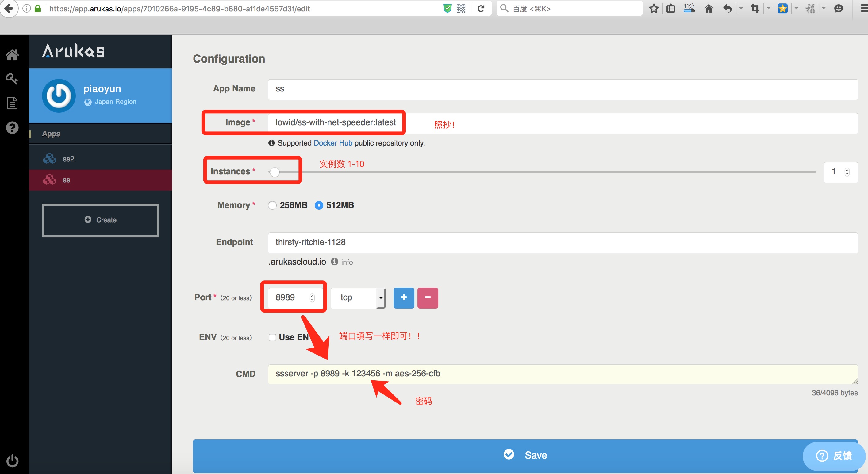Click the Japan Region label

pyautogui.click(x=115, y=102)
